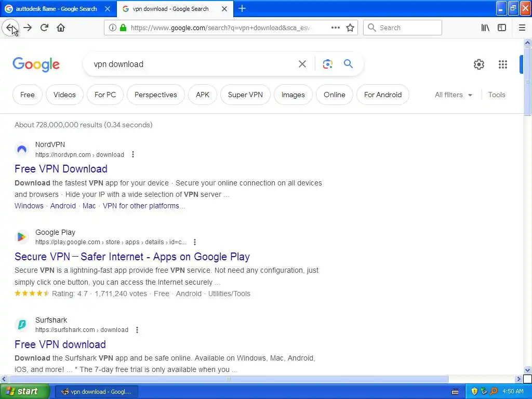The width and height of the screenshot is (532, 399).
Task: Select the 'vpn download - Google Search' tab
Action: tap(170, 9)
